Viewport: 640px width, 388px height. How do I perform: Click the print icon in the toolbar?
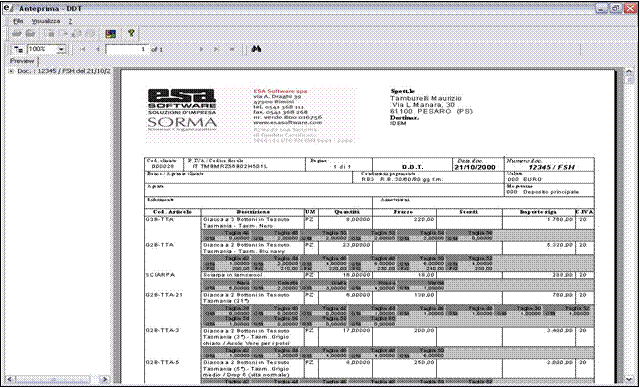click(18, 34)
